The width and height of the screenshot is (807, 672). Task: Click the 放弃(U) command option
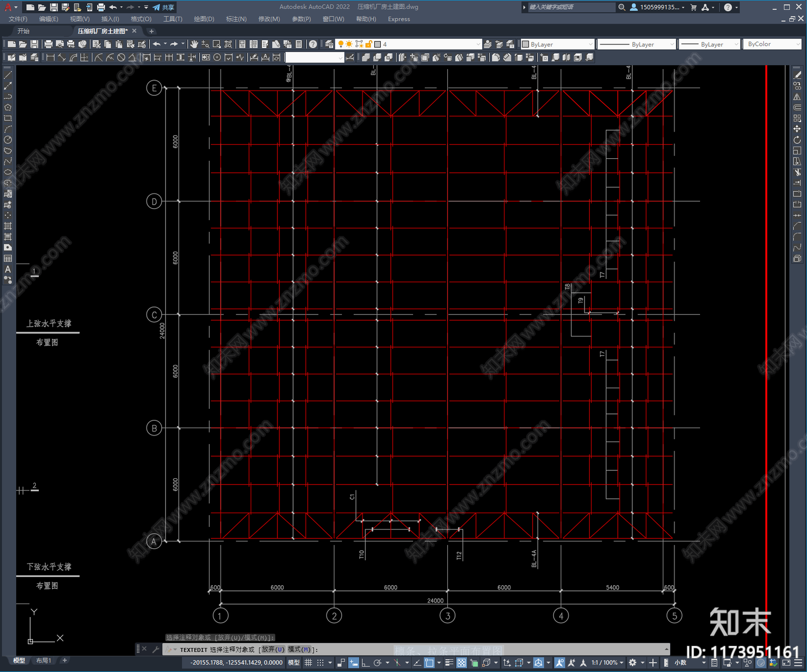coord(273,649)
